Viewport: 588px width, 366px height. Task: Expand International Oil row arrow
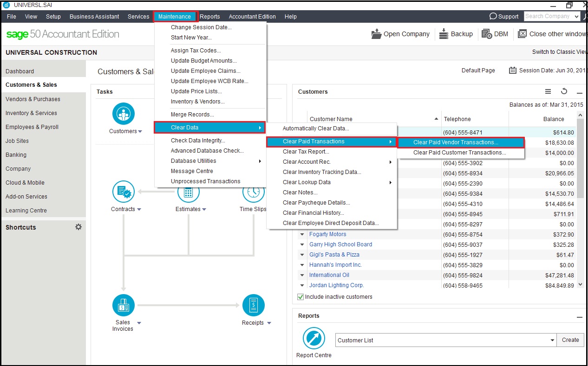(x=302, y=275)
